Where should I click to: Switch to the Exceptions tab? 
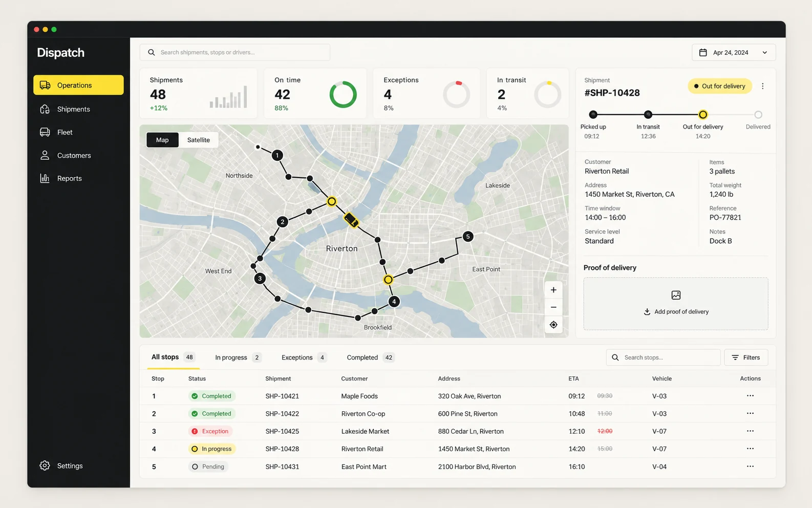click(304, 357)
